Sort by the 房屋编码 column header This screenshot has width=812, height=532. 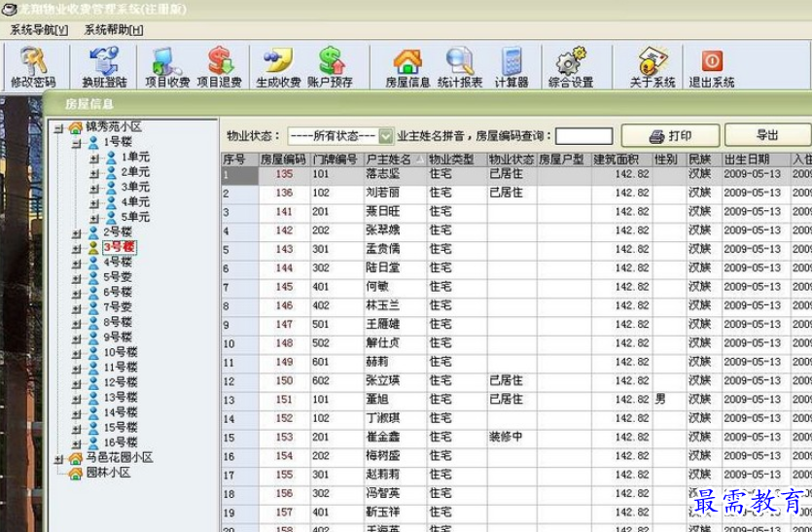[284, 160]
